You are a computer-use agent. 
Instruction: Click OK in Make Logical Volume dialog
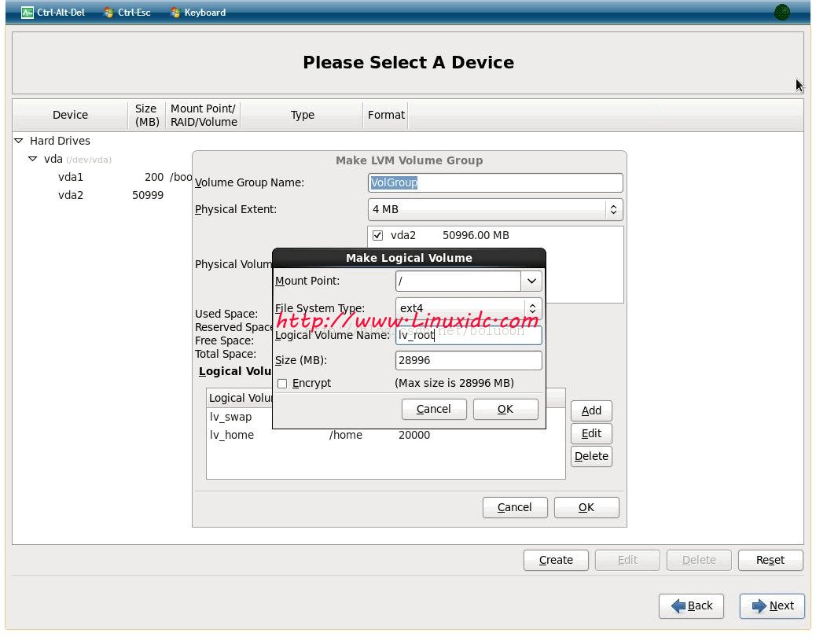pos(505,409)
